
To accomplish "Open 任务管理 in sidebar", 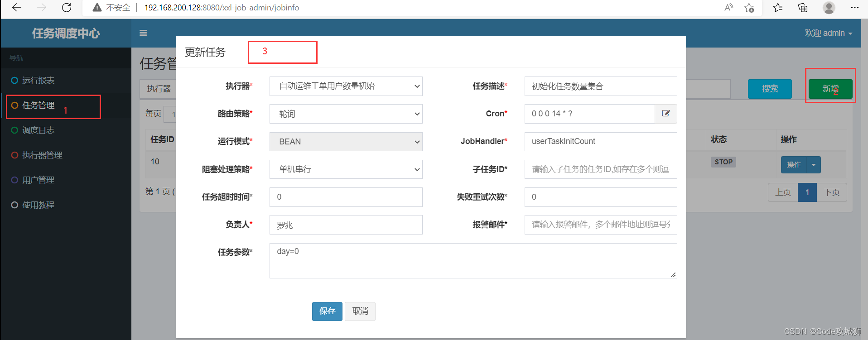I will pos(66,105).
